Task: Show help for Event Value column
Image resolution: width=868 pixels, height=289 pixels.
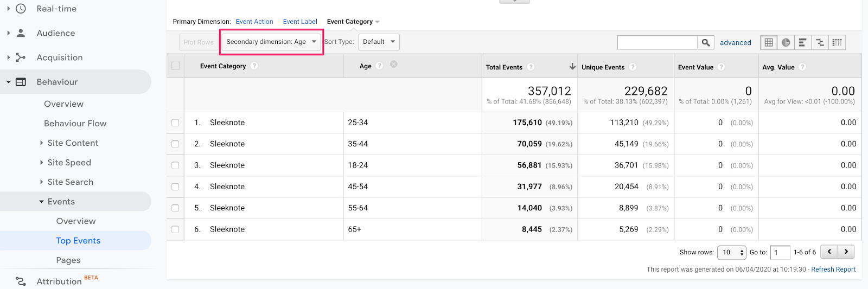Action: point(721,67)
